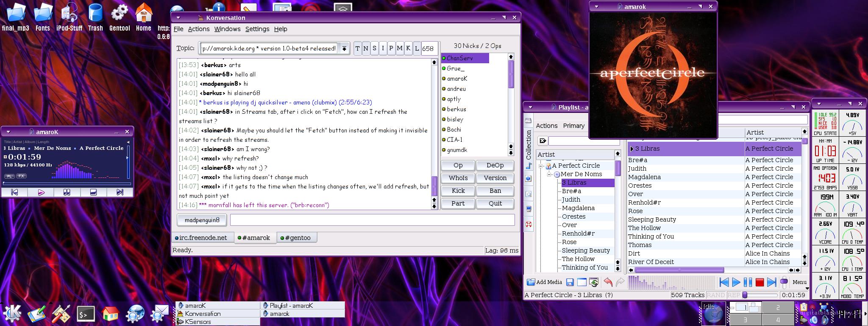Toggle channel mode M button
The image size is (868, 326).
coord(400,48)
